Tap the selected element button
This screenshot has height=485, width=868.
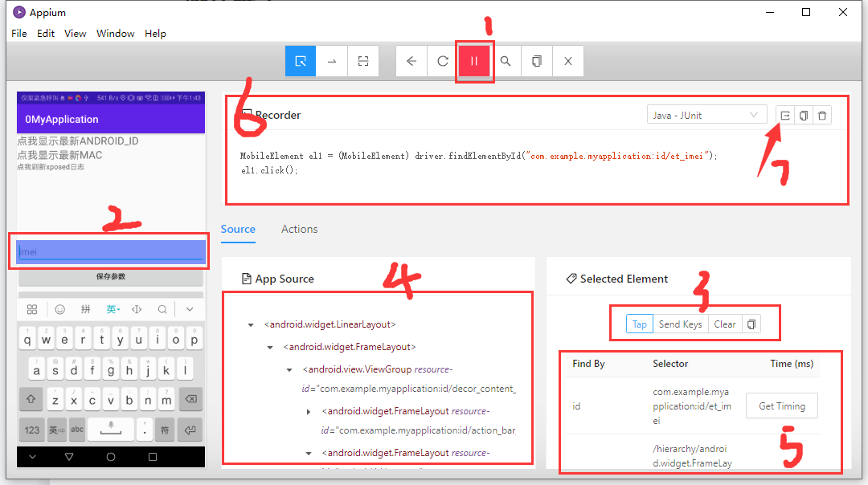[640, 324]
